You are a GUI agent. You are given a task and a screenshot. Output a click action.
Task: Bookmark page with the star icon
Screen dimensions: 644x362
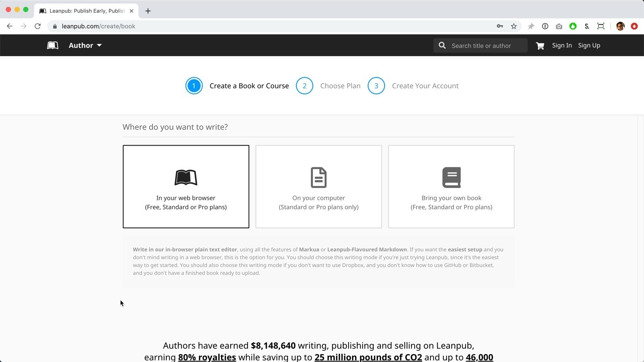pyautogui.click(x=514, y=27)
